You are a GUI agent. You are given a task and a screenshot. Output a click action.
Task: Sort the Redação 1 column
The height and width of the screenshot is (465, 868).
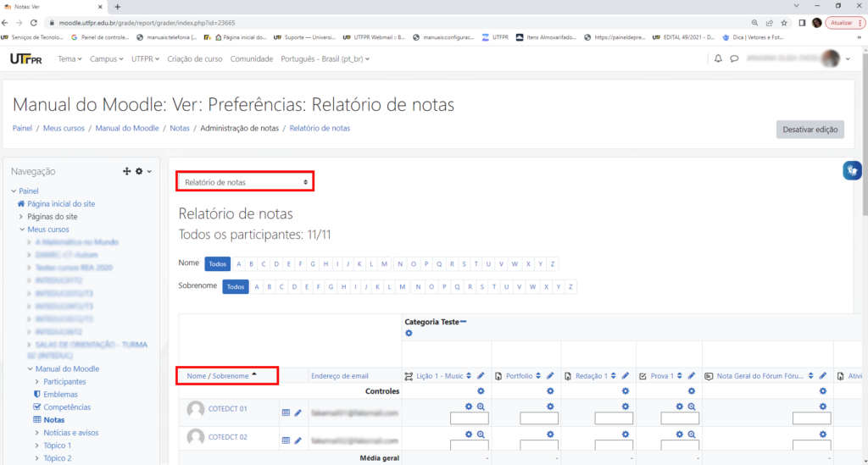pyautogui.click(x=614, y=376)
